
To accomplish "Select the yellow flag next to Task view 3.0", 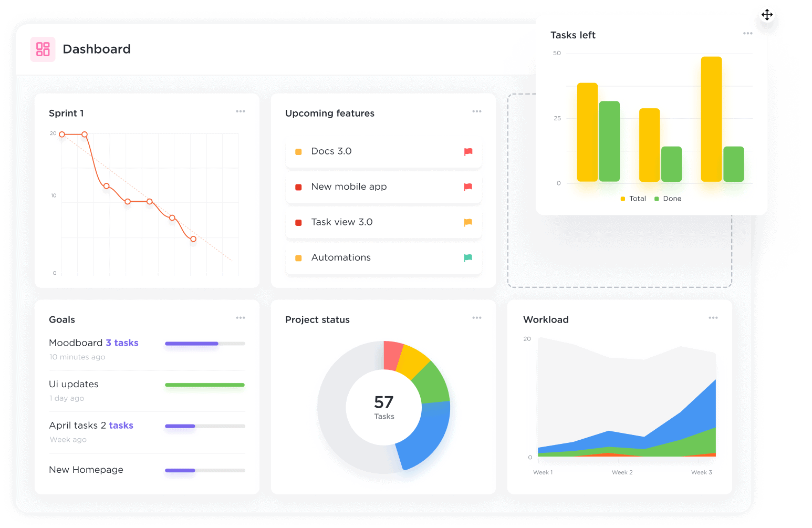I will pos(467,222).
